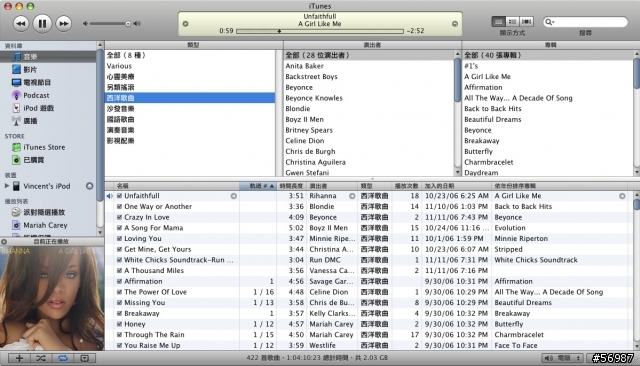Select Back to Back Hits album

[x=493, y=109]
